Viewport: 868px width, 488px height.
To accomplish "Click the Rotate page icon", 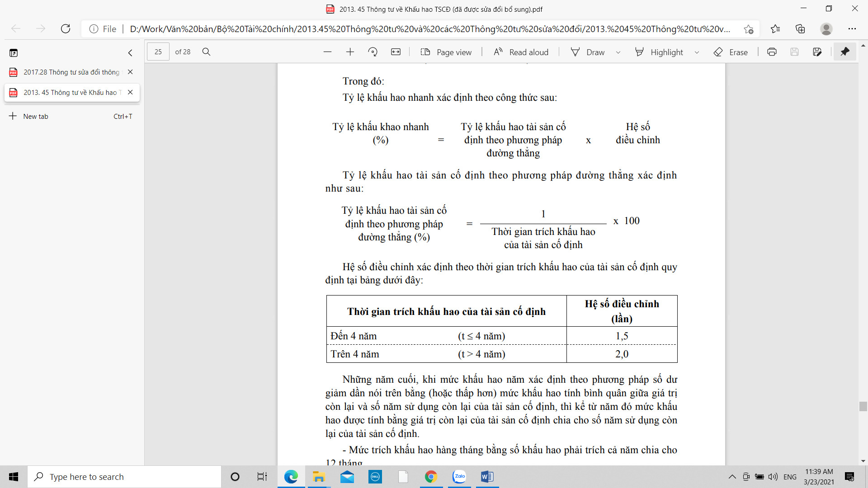I will tap(373, 52).
